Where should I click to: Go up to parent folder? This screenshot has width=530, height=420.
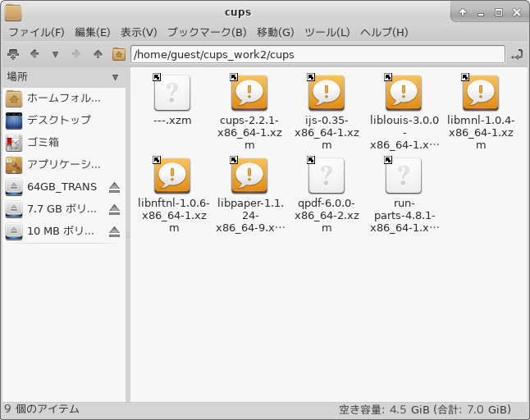pyautogui.click(x=98, y=53)
